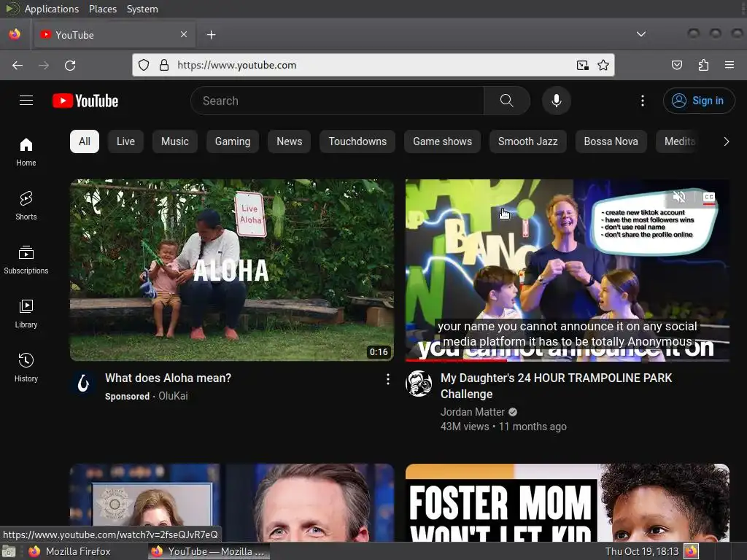Viewport: 747px width, 560px height.
Task: Select the Music filter chip
Action: point(175,141)
